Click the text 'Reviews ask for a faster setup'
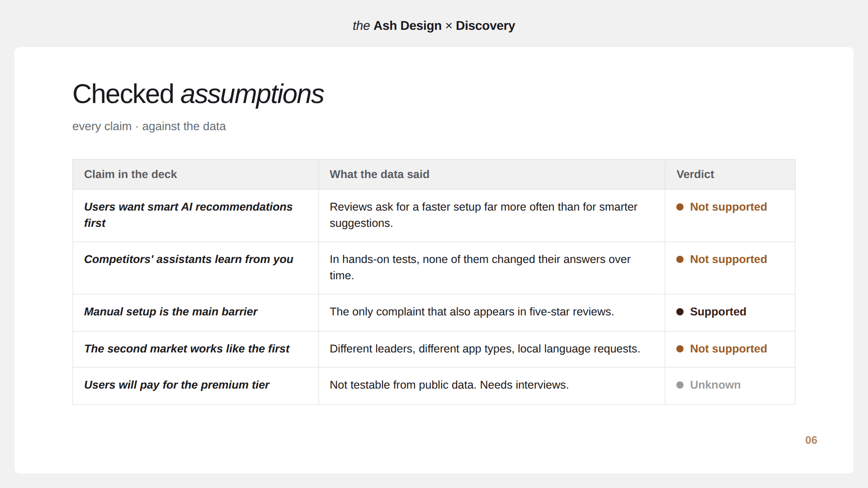The width and height of the screenshot is (868, 488). [405, 207]
